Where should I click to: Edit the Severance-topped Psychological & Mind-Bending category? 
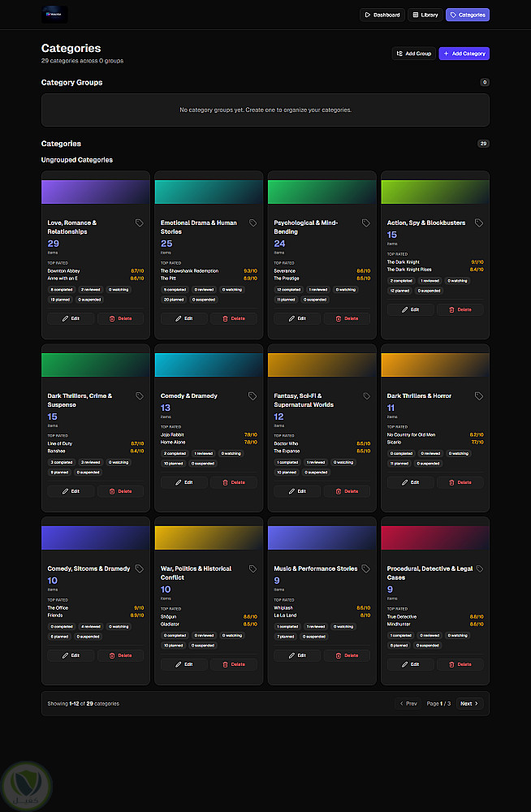297,318
